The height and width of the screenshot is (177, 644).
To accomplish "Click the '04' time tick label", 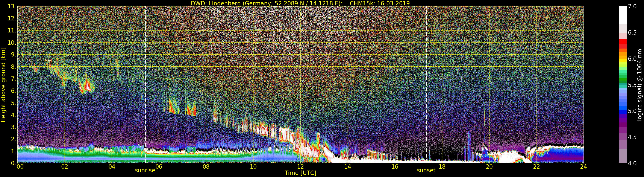I will (x=112, y=167).
